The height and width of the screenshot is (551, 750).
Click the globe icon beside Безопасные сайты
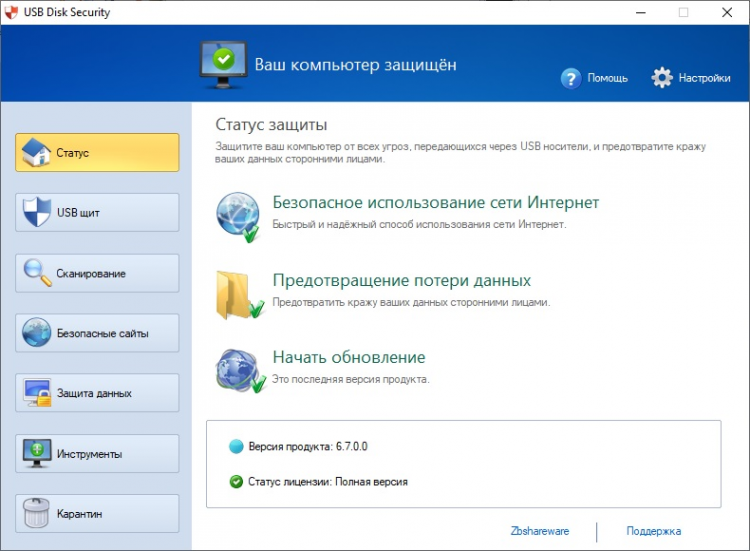(x=36, y=332)
